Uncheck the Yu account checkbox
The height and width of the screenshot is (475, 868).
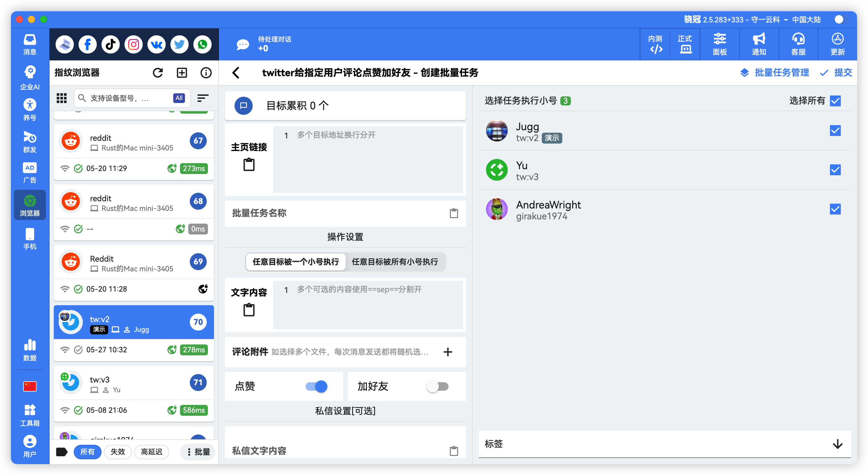pyautogui.click(x=835, y=170)
